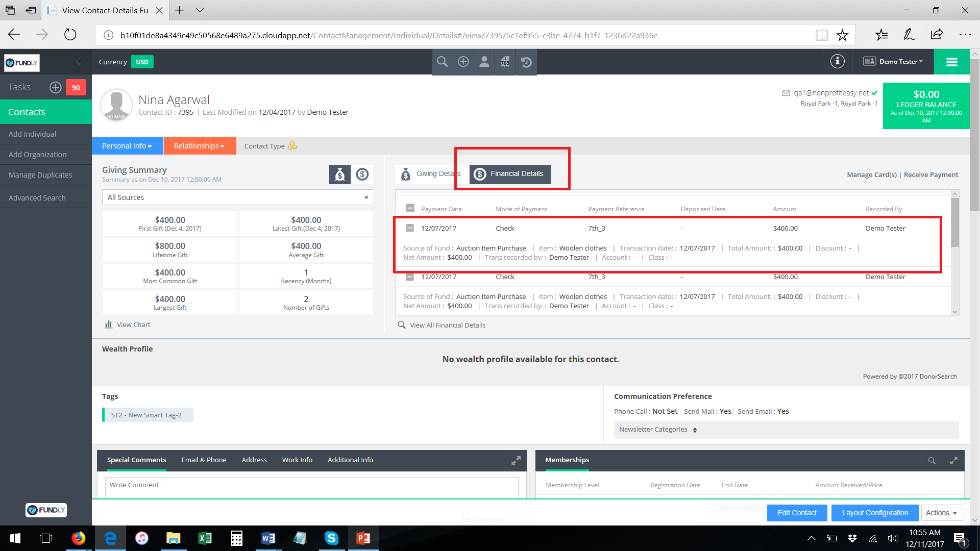Click the USD currency selector
This screenshot has height=551, width=980.
tap(142, 62)
